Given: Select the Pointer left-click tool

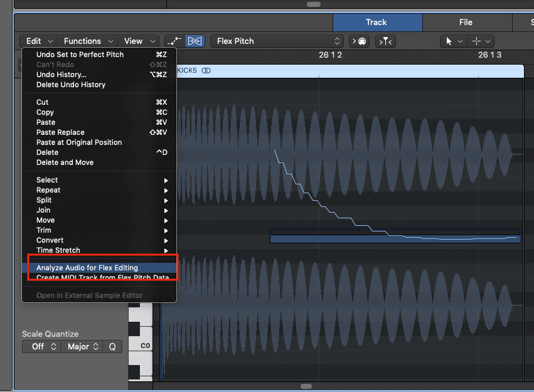Looking at the screenshot, I should (449, 41).
